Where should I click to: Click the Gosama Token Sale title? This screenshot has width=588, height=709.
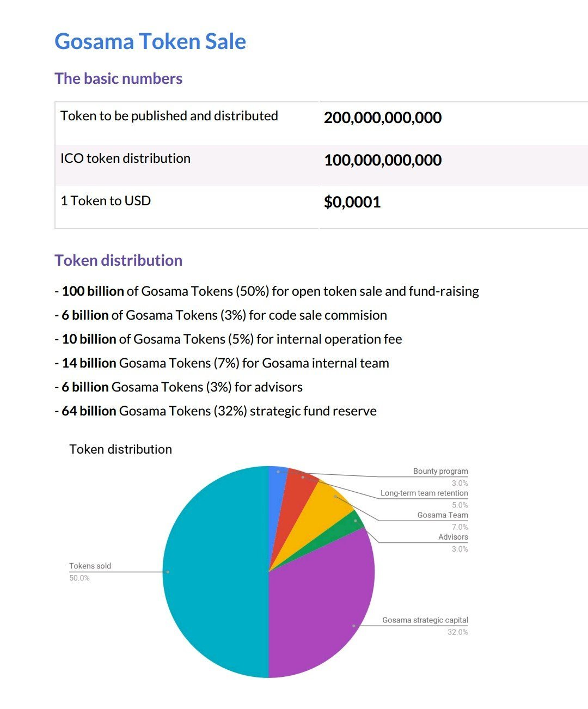tap(150, 41)
